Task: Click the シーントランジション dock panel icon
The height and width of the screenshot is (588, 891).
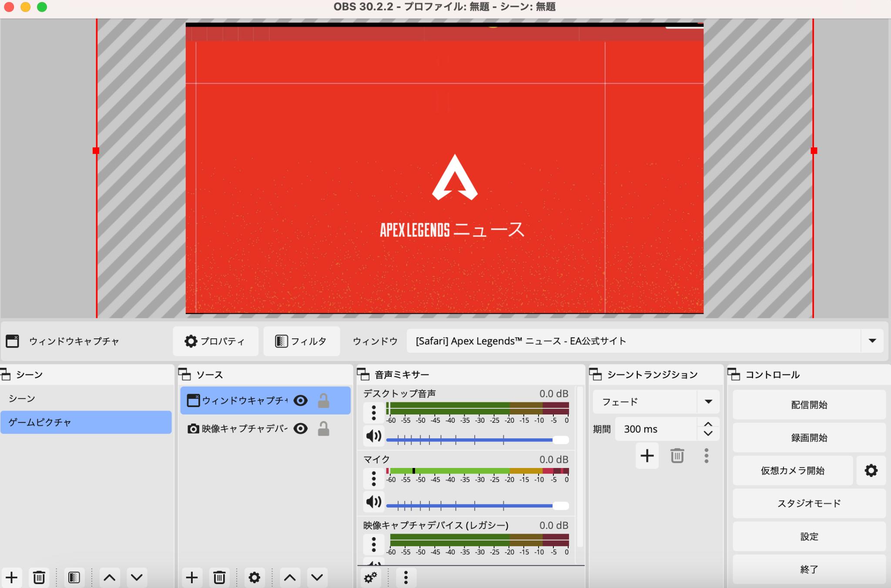Action: [596, 374]
